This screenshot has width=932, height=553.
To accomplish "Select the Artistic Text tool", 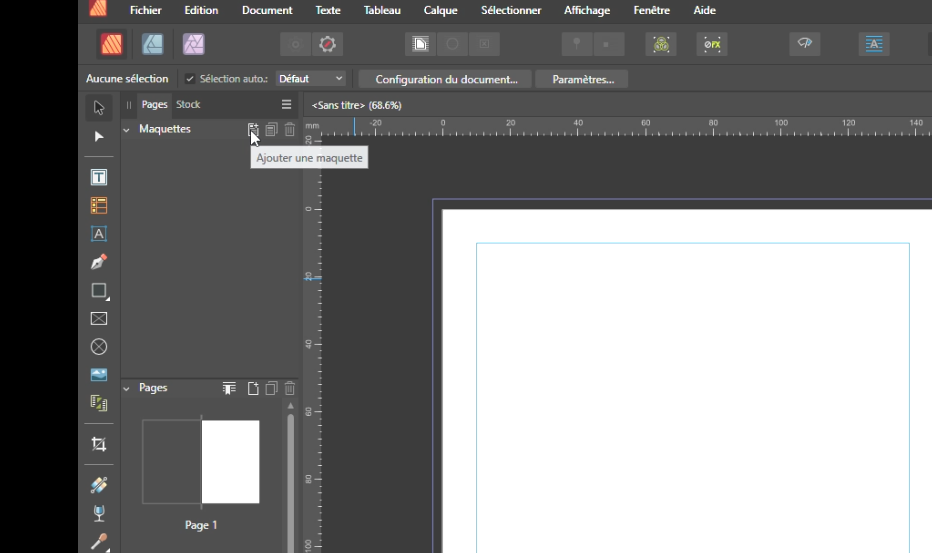I will pos(99,234).
